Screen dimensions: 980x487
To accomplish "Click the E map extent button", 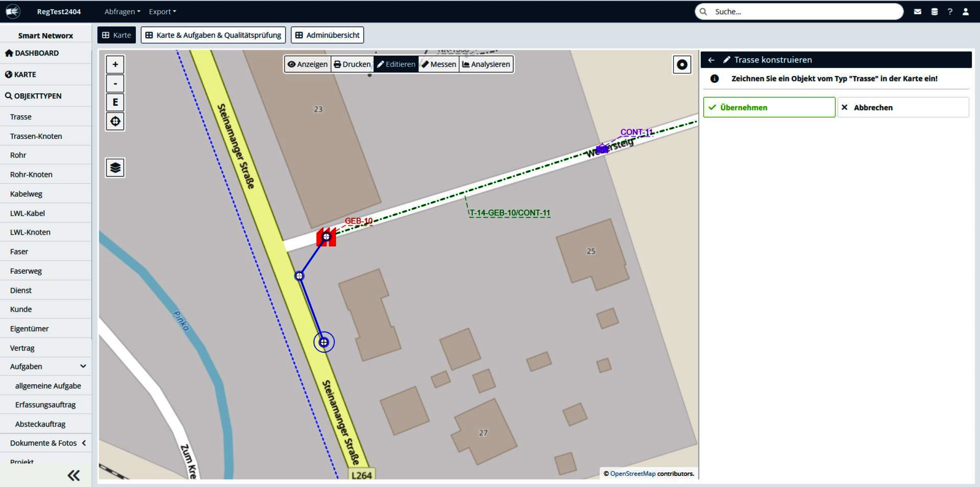I will click(115, 102).
